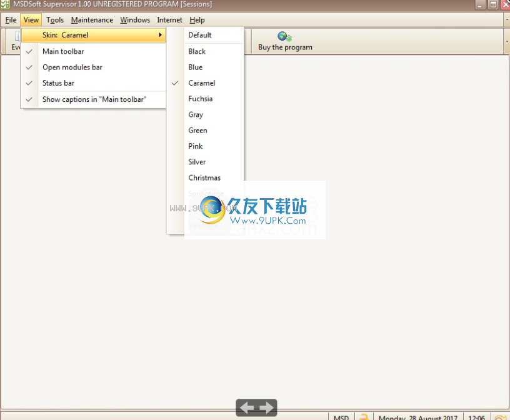Open the Maintenance menu
Viewport: 510px width, 420px height.
(92, 20)
